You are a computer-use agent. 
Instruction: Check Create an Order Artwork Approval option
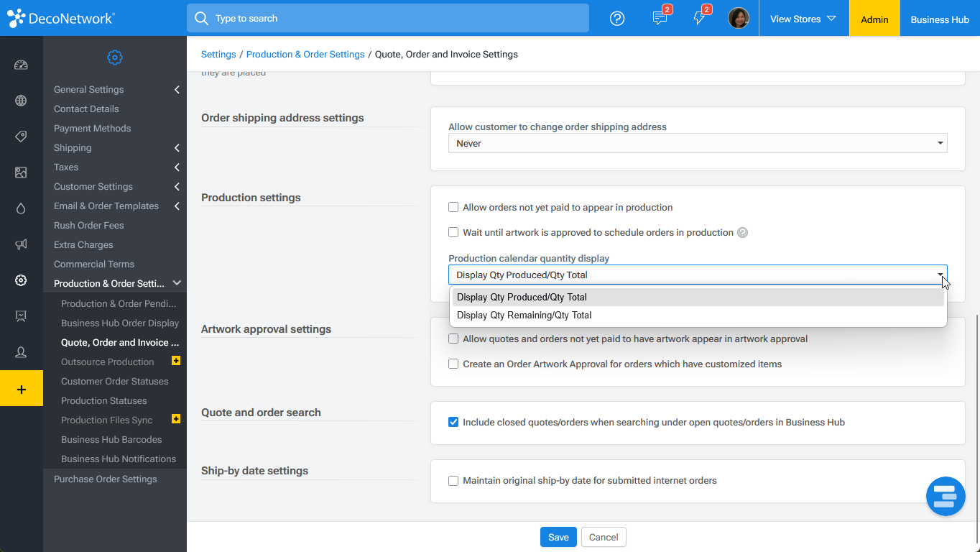(453, 364)
